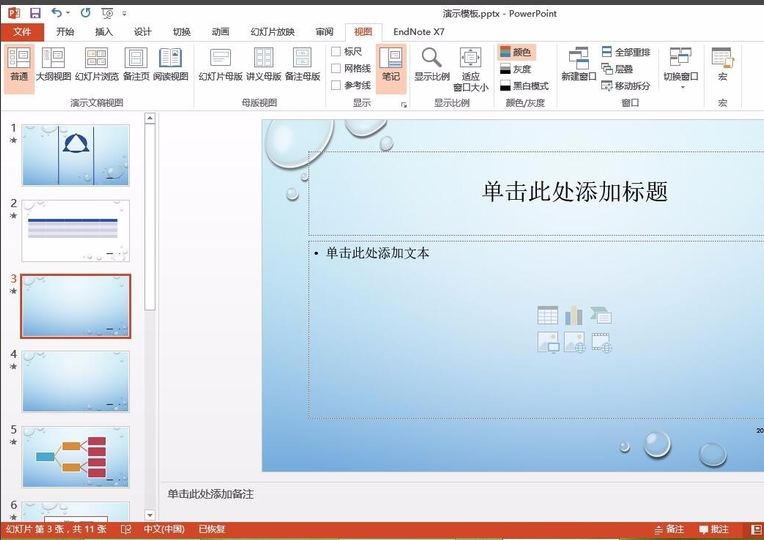The width and height of the screenshot is (764, 540).
Task: Switch to Review (审阅) tab
Action: 325,32
